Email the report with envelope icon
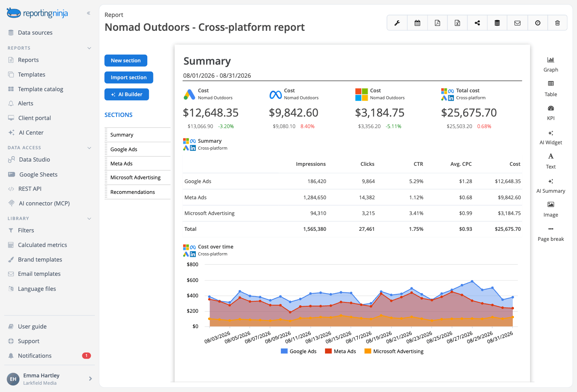Viewport: 577px width, 392px height. pyautogui.click(x=517, y=23)
